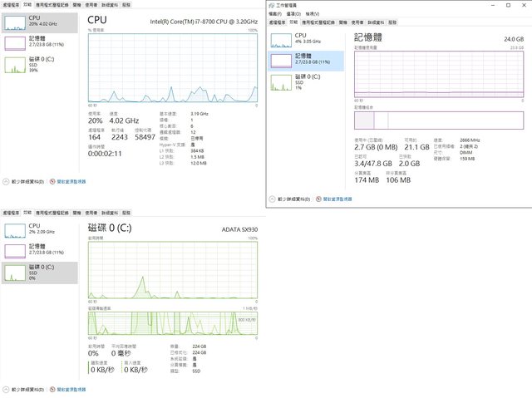The height and width of the screenshot is (398, 532).
Task: Choose the 記憶體 thumbnail in the bottom disk window
Action: tap(16, 251)
